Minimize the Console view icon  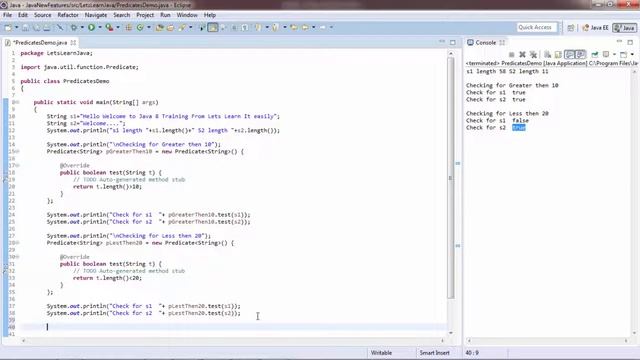coord(619,42)
